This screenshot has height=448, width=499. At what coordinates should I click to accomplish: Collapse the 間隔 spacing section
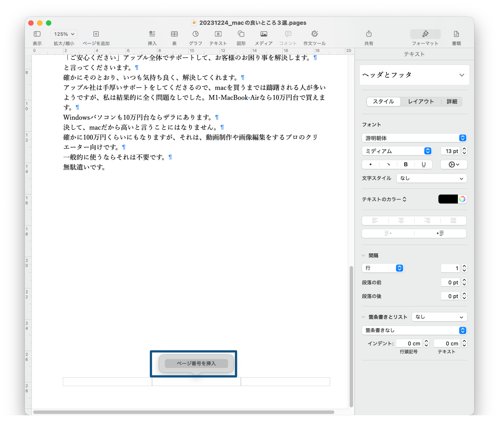point(364,256)
